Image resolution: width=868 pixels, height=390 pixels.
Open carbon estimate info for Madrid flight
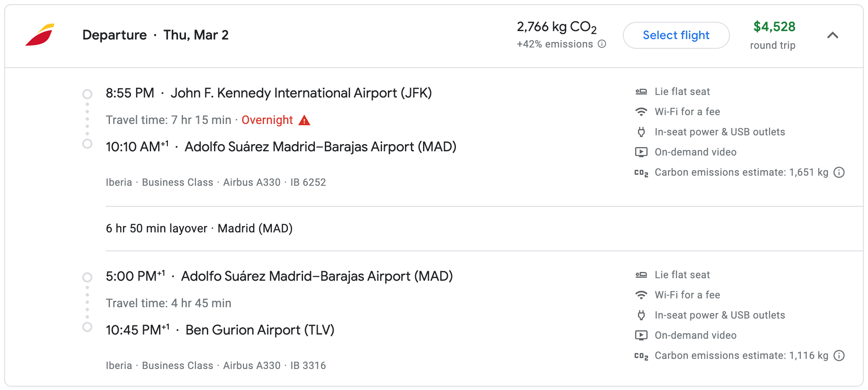point(839,172)
